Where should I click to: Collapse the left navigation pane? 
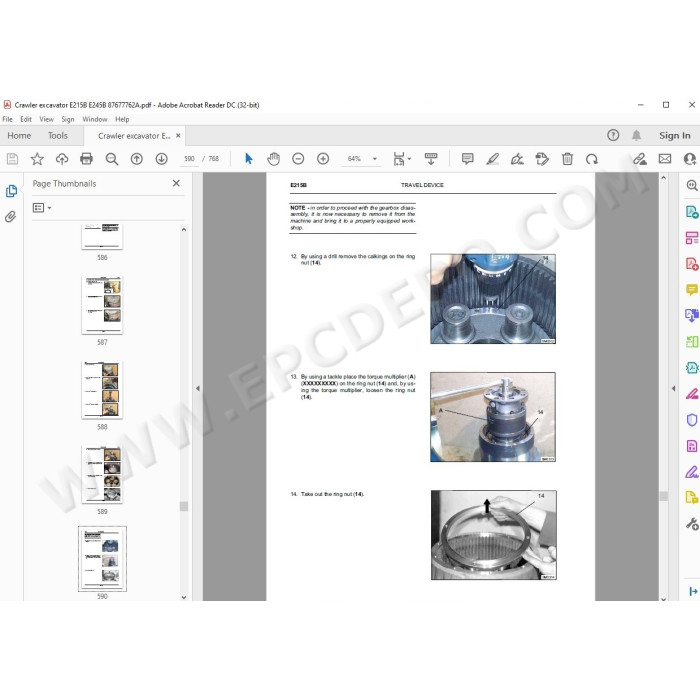pos(198,388)
